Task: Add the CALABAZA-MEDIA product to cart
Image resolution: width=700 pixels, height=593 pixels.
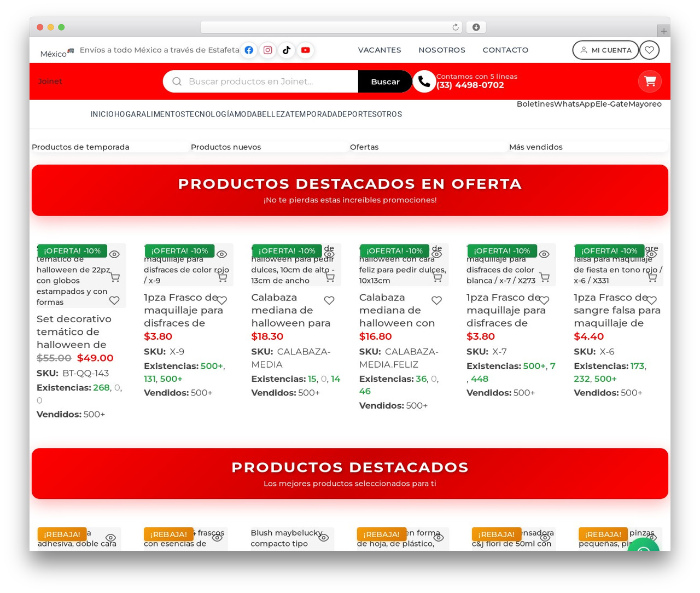Action: 329,277
